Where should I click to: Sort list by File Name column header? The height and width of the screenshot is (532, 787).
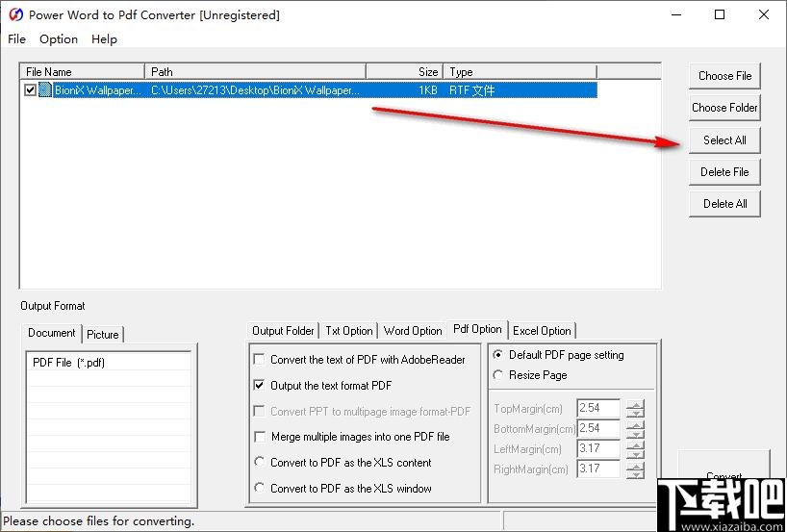83,72
